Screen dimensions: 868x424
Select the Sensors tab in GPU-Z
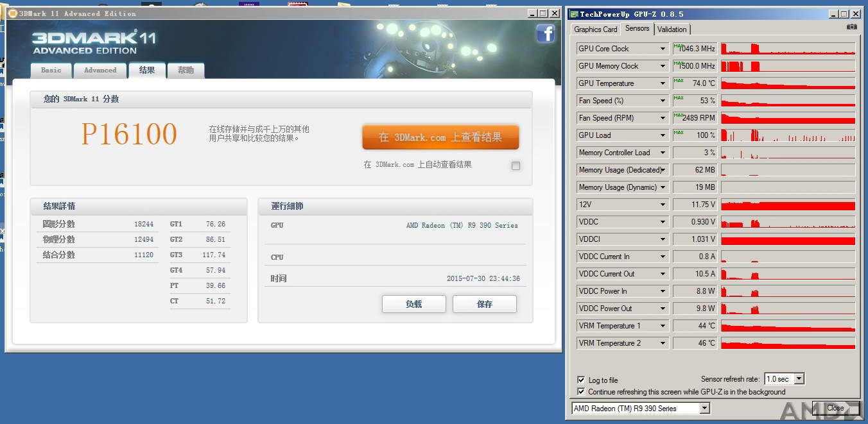click(638, 28)
